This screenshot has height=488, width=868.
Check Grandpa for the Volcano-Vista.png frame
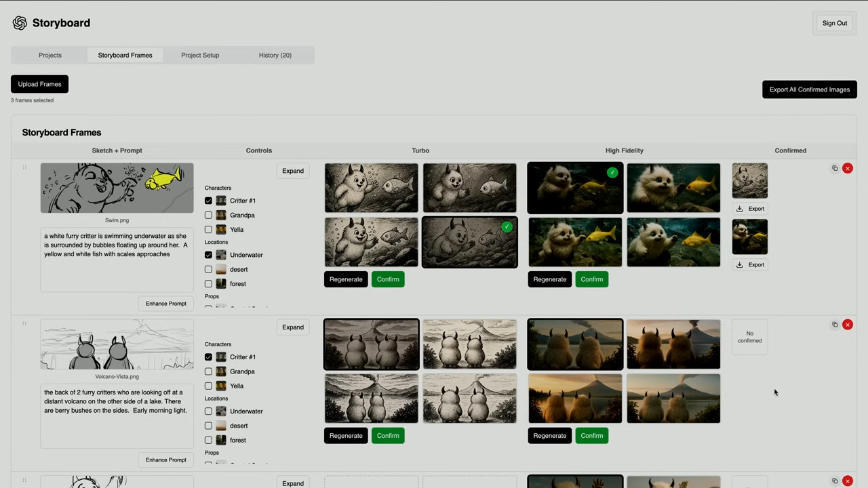point(208,371)
